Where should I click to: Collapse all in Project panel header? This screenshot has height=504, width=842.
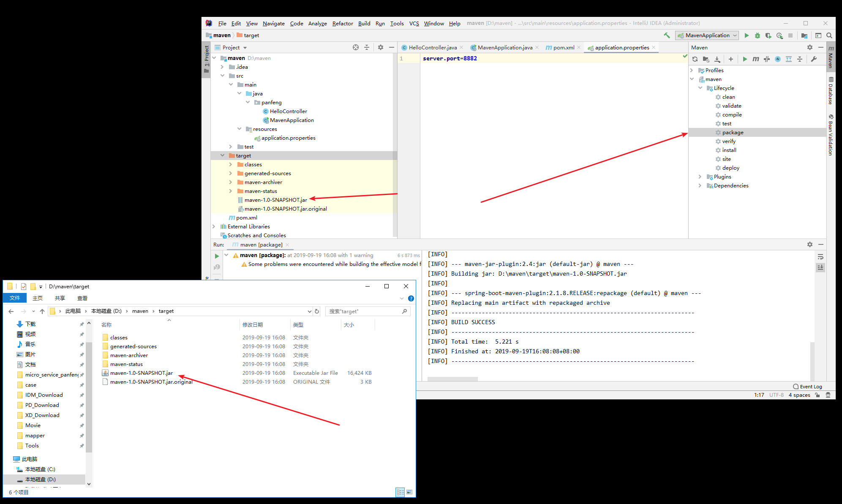click(367, 47)
